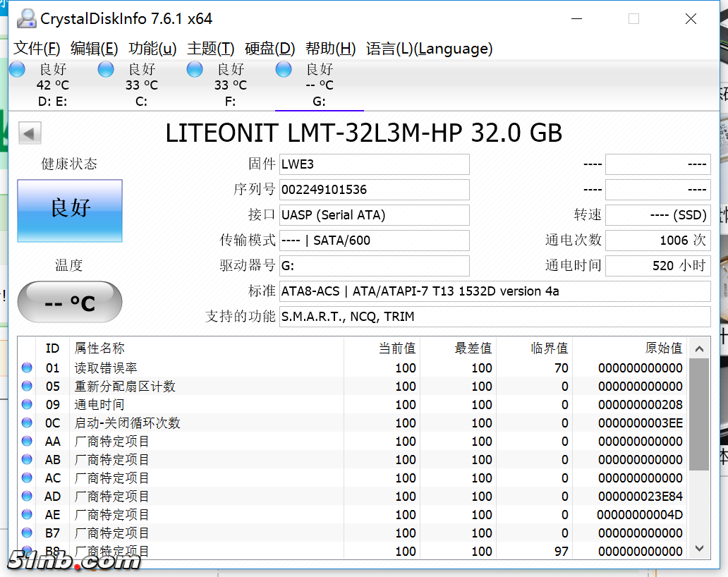Image resolution: width=728 pixels, height=577 pixels.
Task: Click the power-on hours field 520 小时
Action: click(x=658, y=266)
